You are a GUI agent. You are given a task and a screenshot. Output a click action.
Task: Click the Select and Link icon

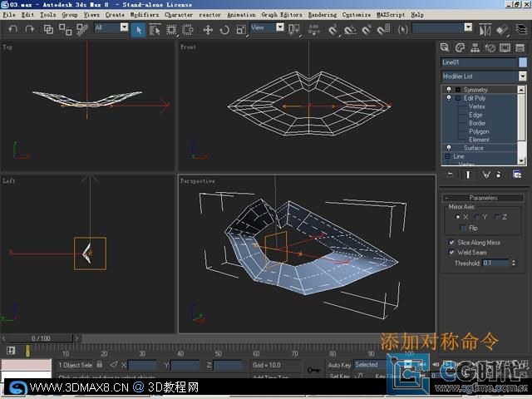pyautogui.click(x=48, y=30)
